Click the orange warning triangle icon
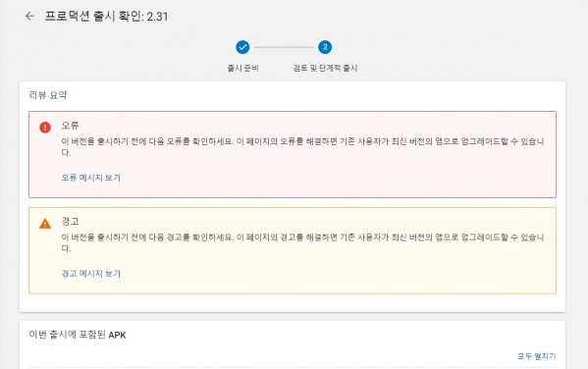This screenshot has height=369, width=588. (x=45, y=224)
